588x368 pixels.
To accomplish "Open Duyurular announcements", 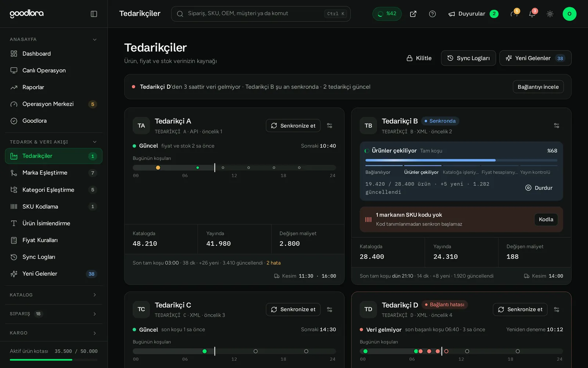I will click(x=473, y=14).
